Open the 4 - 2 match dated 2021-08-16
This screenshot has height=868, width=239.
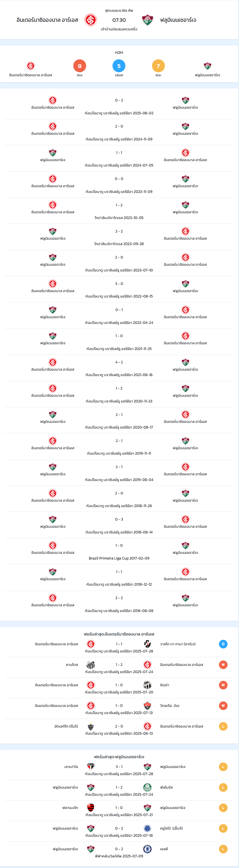(x=119, y=368)
